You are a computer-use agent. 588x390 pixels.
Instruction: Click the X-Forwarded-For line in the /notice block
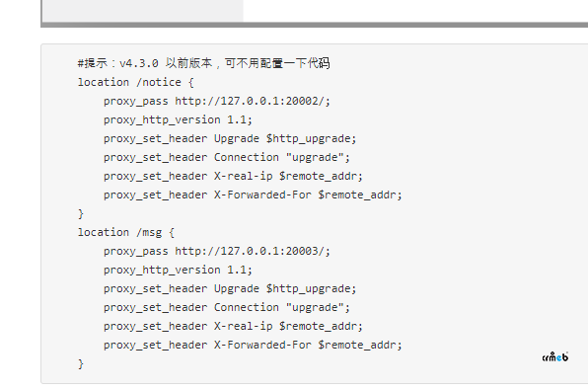(253, 195)
